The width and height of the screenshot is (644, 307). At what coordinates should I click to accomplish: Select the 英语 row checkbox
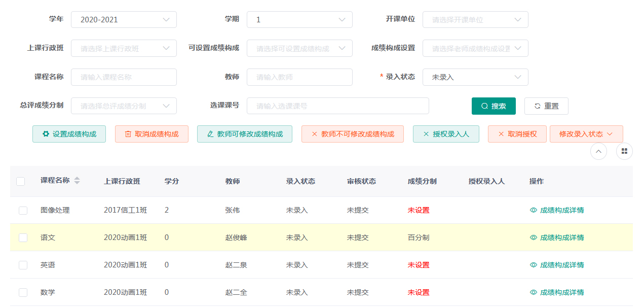click(x=23, y=265)
